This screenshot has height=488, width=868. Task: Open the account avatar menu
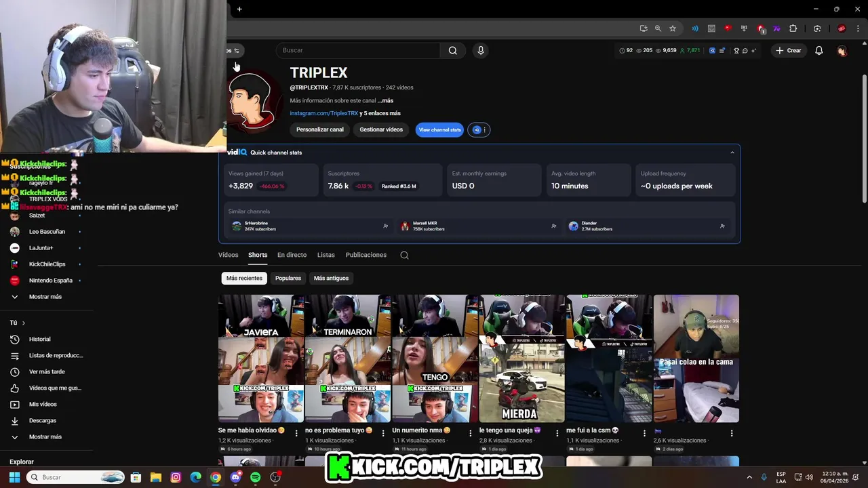(842, 50)
